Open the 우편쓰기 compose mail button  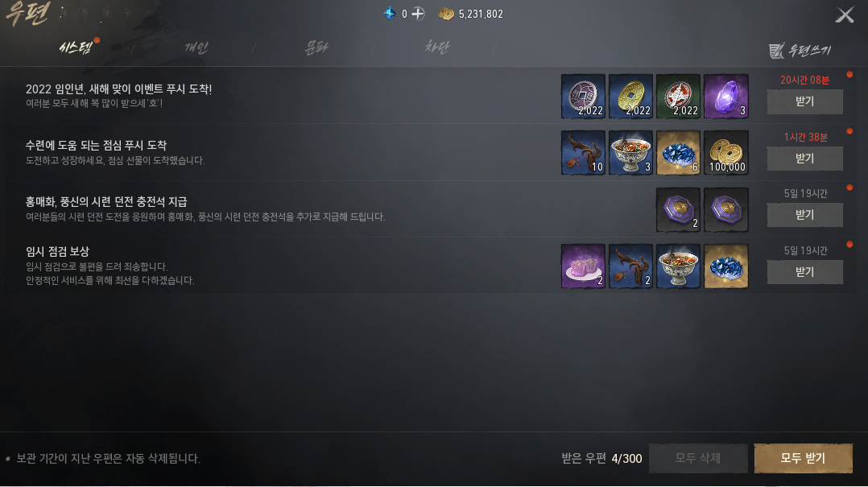[x=800, y=51]
